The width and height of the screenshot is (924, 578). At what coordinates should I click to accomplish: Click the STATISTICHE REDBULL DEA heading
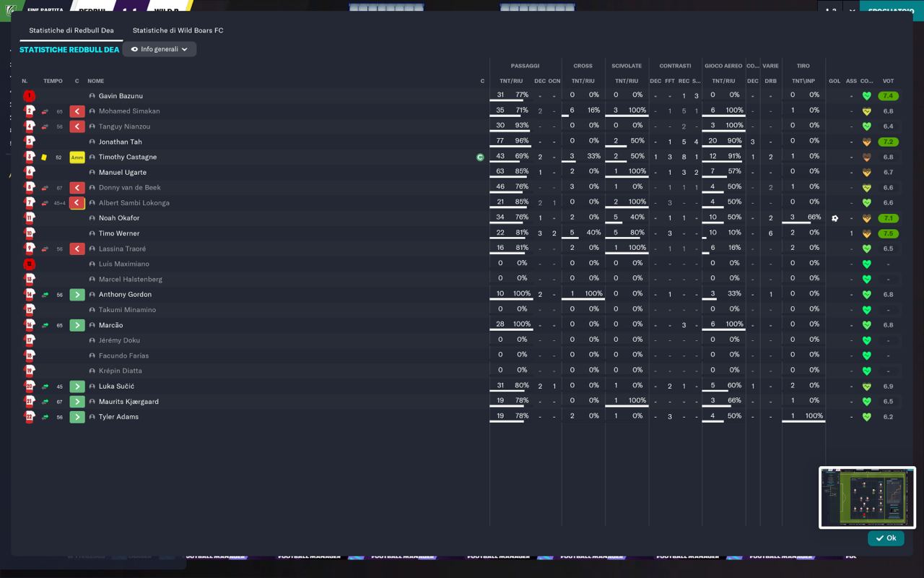click(x=69, y=50)
